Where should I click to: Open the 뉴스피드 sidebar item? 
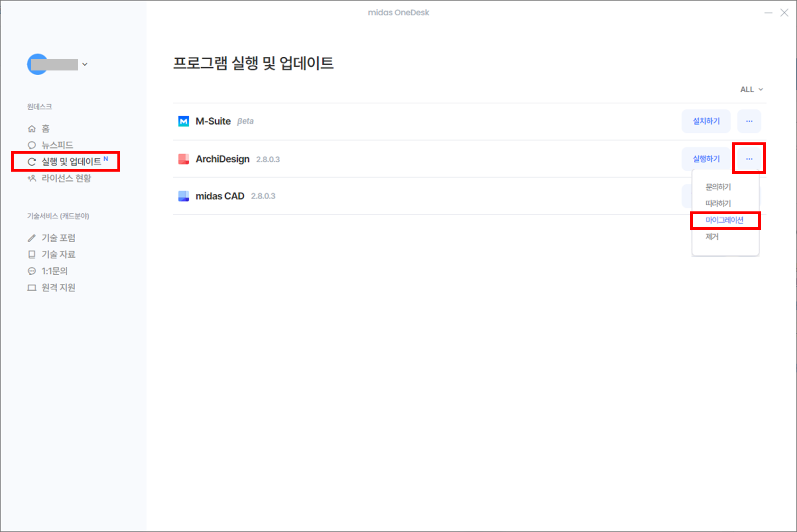(50, 145)
